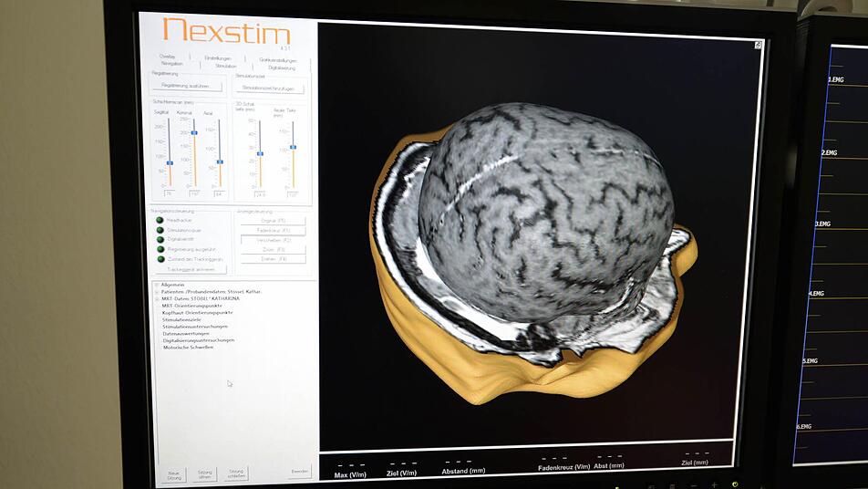Click the Digitalisierstift green status light
The image size is (868, 489).
[160, 239]
